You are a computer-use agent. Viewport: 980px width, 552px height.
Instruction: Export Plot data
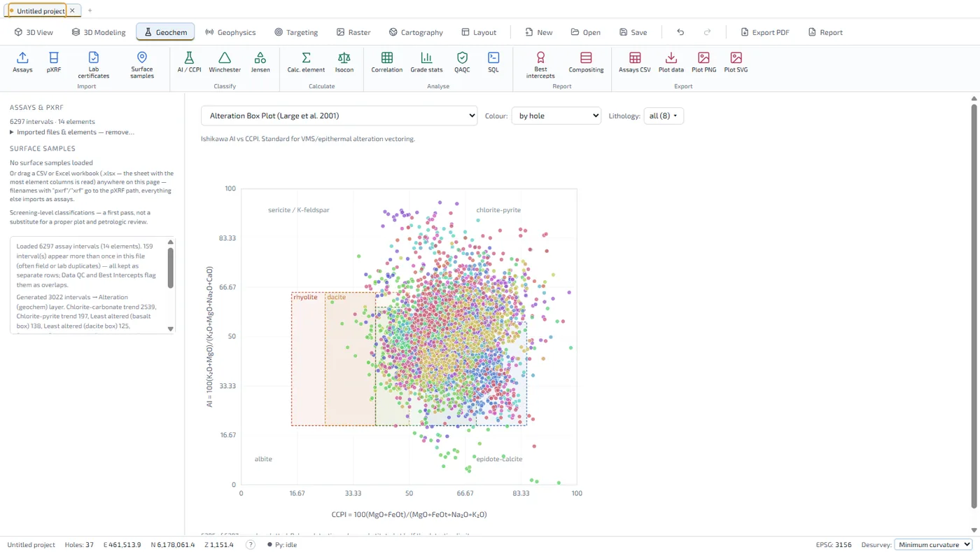(671, 62)
